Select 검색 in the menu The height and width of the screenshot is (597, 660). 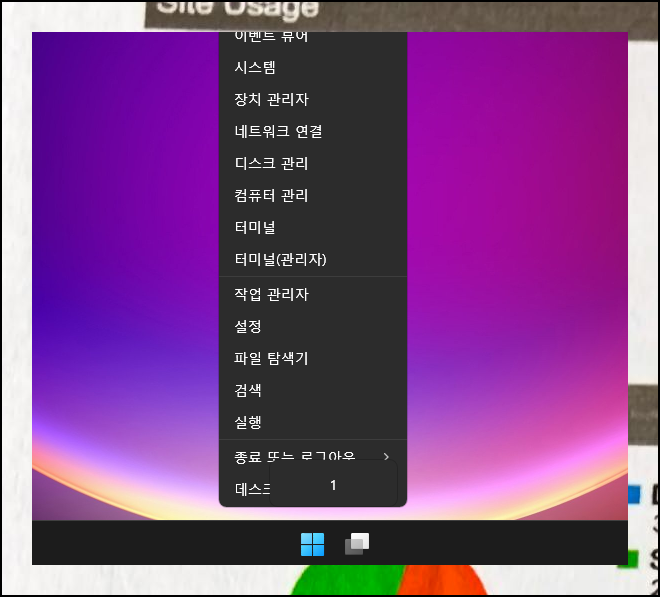pyautogui.click(x=313, y=390)
